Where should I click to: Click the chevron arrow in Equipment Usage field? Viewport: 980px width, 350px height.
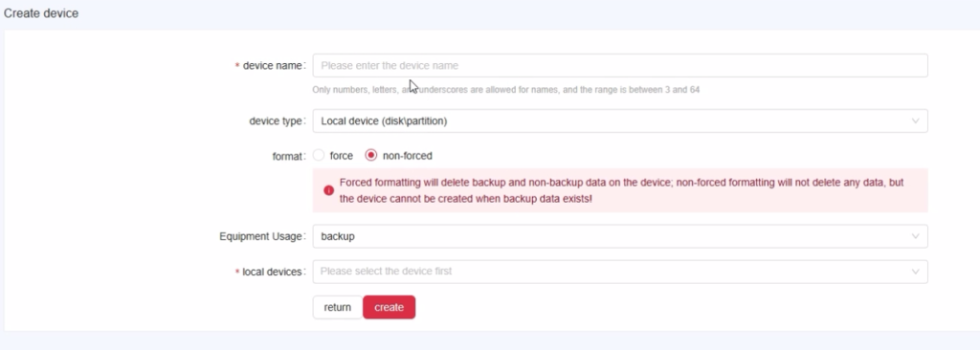click(915, 237)
